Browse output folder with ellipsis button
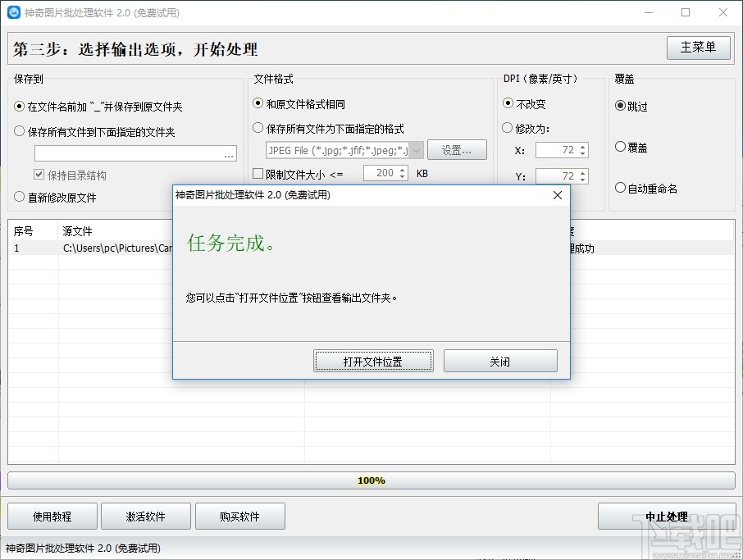 point(230,153)
